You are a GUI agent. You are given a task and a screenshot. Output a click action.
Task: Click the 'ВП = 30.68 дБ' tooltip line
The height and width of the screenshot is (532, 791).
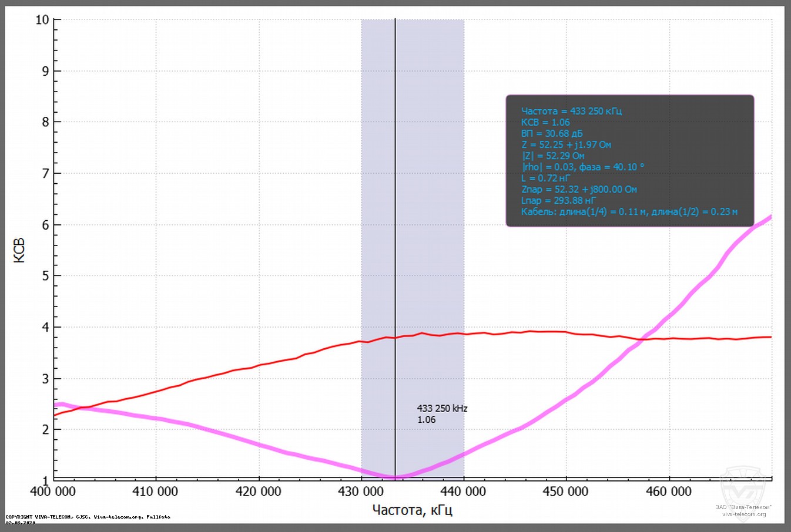point(552,133)
